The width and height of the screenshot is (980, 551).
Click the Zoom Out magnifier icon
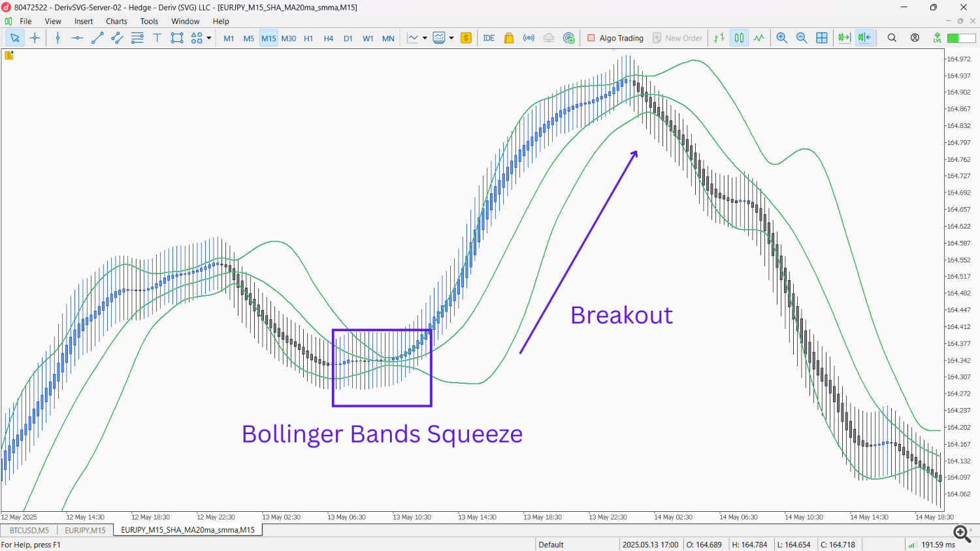coord(802,38)
